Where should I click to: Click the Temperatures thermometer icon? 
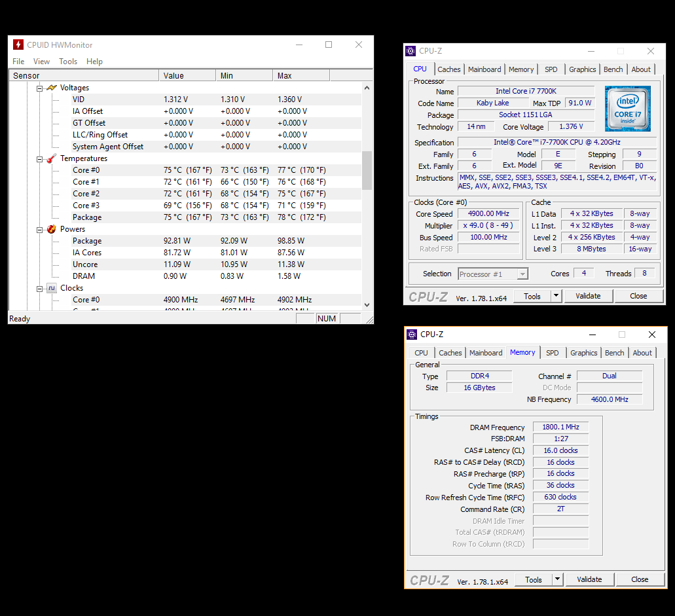[52, 158]
